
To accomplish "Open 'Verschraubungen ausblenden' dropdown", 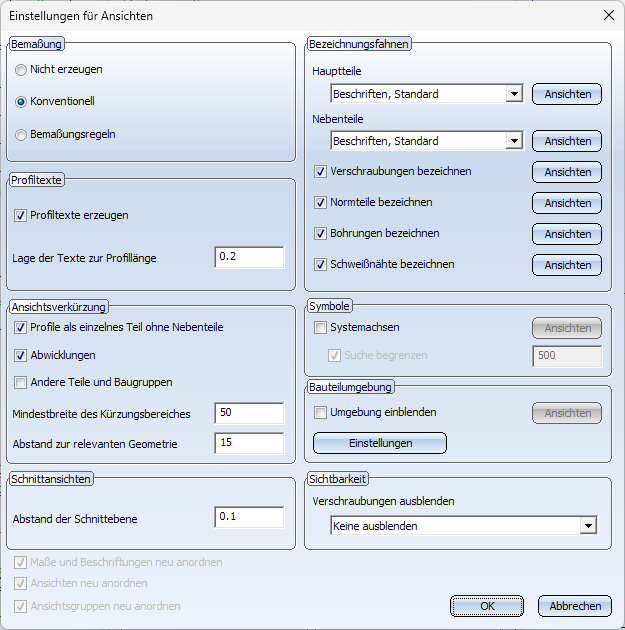I will pos(587,526).
